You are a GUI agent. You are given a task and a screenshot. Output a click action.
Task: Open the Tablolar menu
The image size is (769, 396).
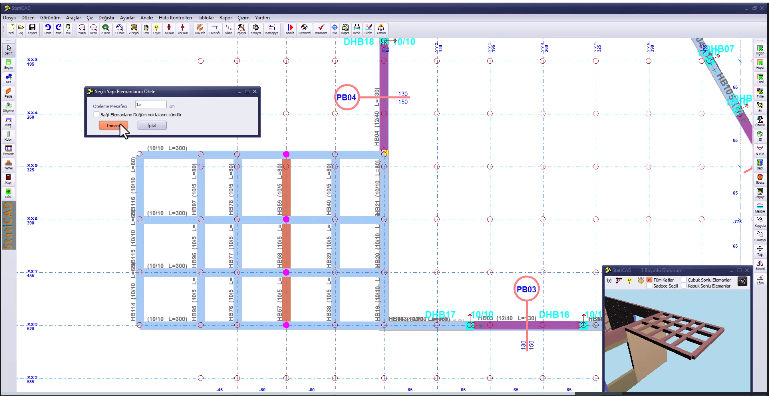206,18
